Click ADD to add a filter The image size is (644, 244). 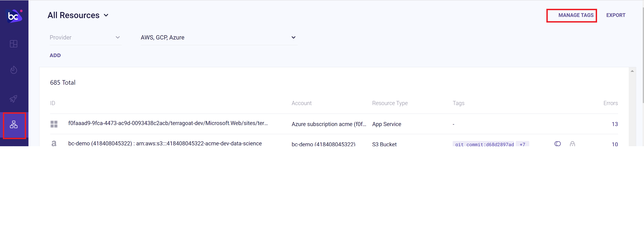(55, 56)
